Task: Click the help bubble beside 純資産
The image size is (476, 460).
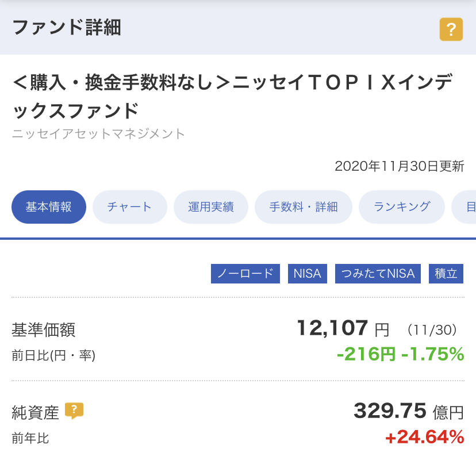Action: (74, 411)
